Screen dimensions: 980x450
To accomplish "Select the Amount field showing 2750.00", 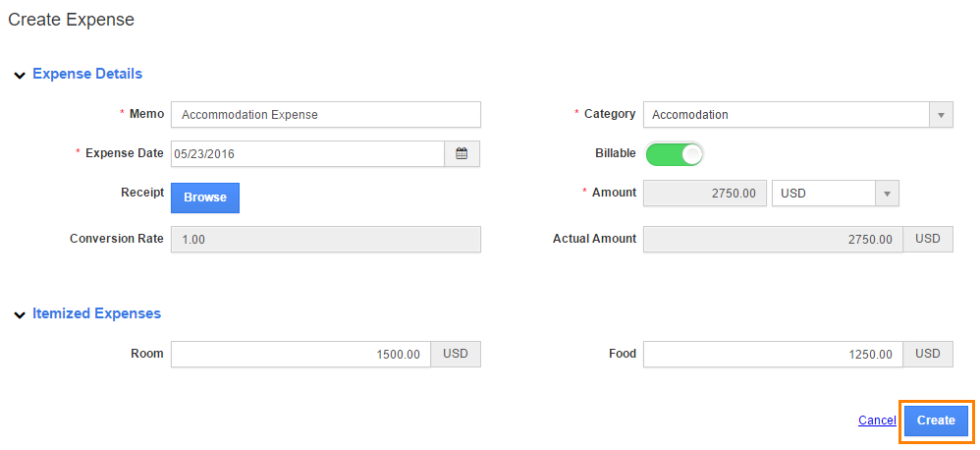I will coord(703,194).
